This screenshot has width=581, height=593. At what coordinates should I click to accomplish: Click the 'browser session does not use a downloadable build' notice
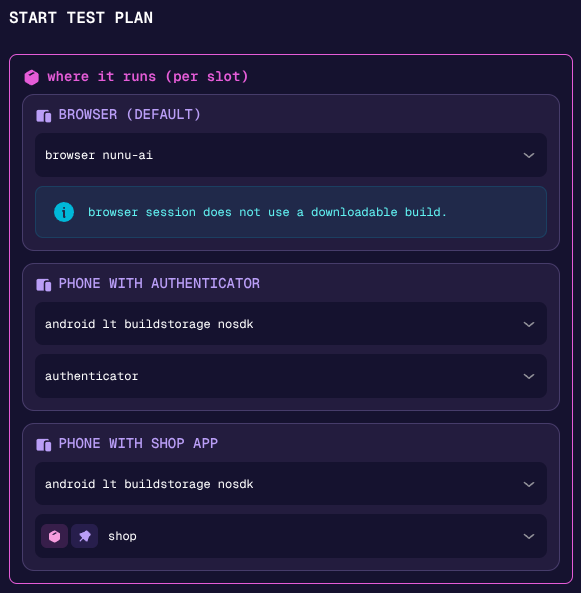coord(291,212)
